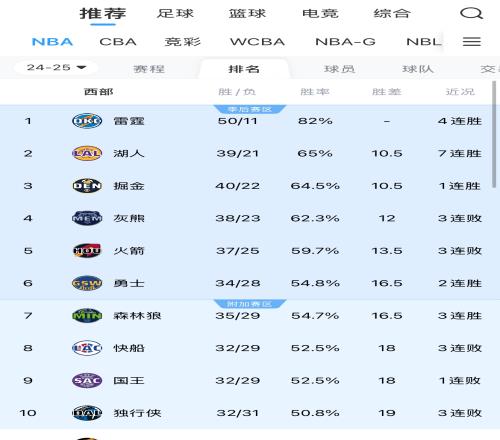Click the 13.5 games-behind value

387,251
